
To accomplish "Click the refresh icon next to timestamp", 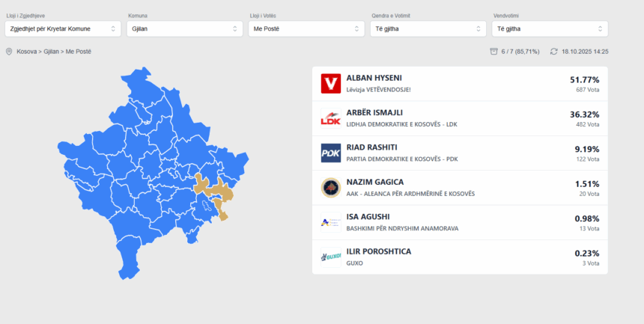I will click(553, 52).
